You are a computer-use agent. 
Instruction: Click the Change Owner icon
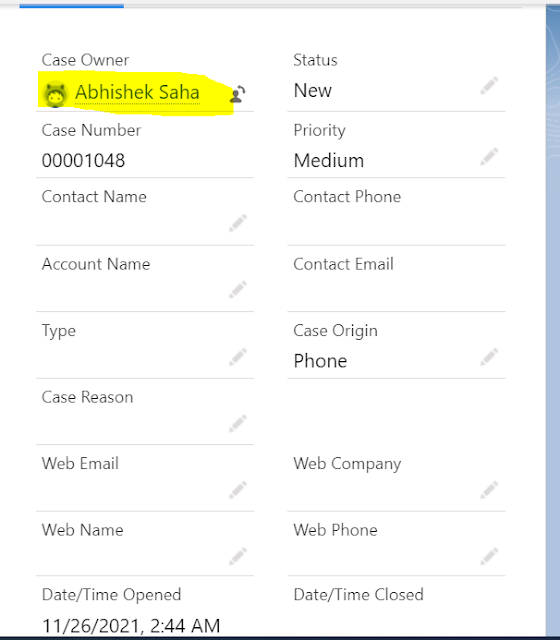point(238,94)
